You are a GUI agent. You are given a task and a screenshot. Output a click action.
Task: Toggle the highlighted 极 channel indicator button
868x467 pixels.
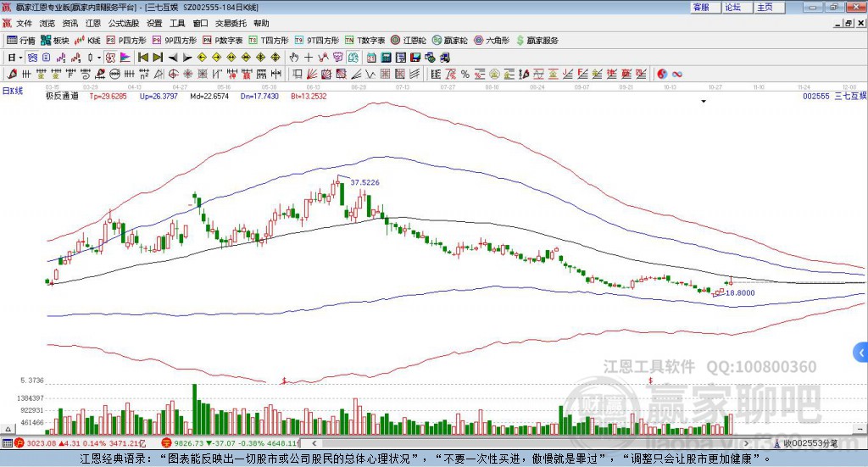tap(111, 58)
